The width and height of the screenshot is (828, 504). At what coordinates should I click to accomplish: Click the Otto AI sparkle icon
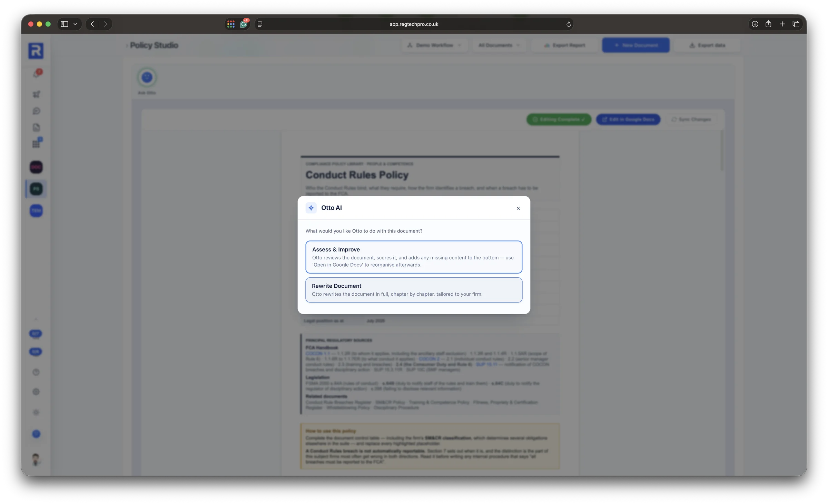point(311,208)
